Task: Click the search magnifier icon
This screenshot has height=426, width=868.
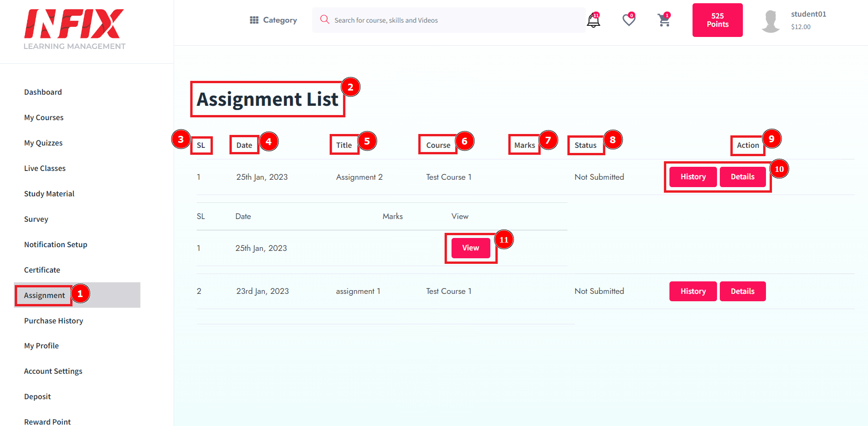Action: 324,20
